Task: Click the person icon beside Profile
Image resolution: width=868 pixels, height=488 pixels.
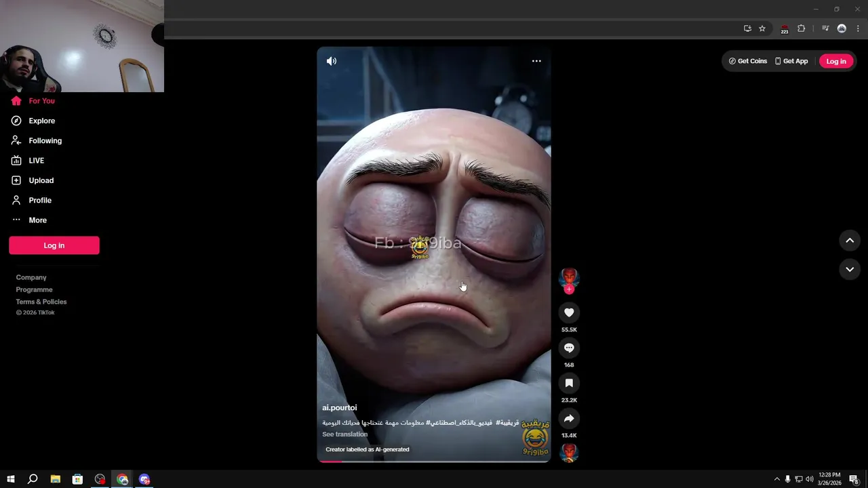Action: point(16,200)
